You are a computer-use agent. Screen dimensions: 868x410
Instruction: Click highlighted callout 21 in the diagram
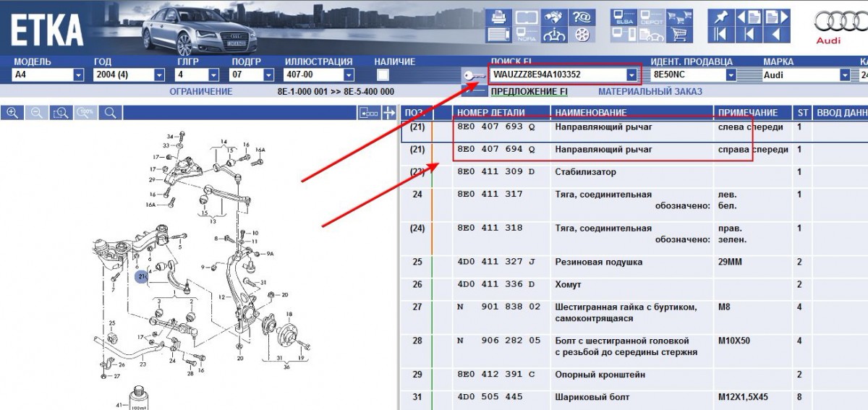pos(142,277)
